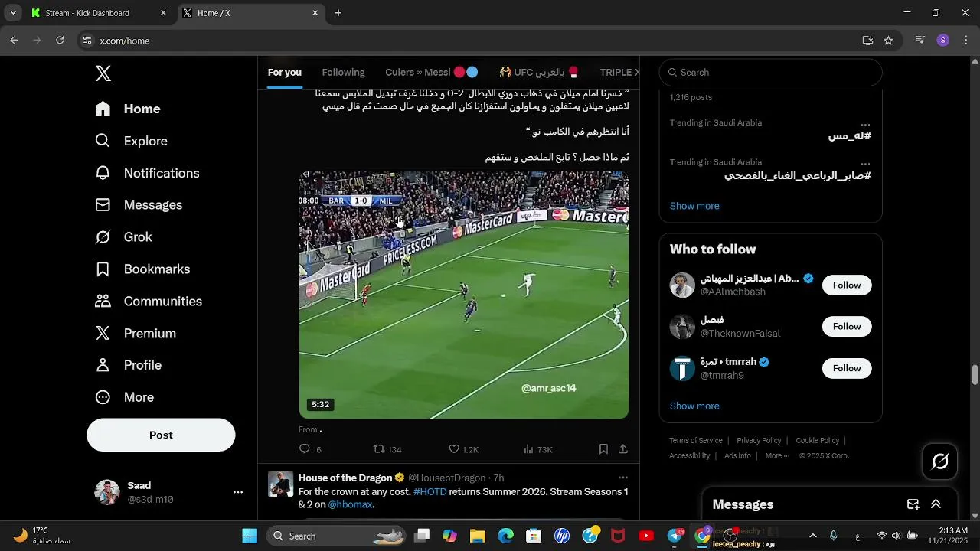This screenshot has height=551, width=980.
Task: Expand the More footer links menu
Action: (x=778, y=456)
